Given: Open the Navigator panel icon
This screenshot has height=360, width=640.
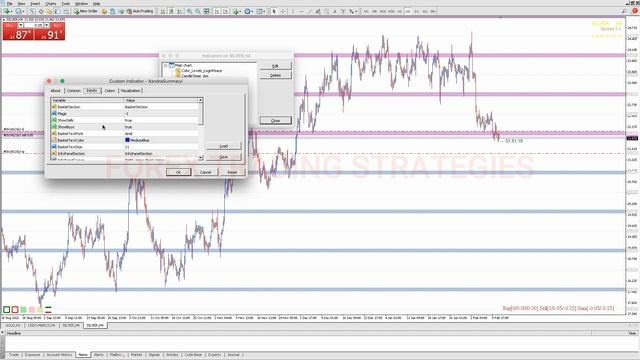Looking at the screenshot, I should pos(49,11).
